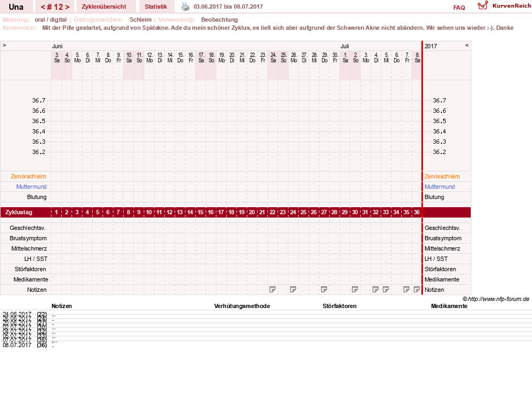
Task: Click the Notizen header in notes table
Action: (x=62, y=306)
